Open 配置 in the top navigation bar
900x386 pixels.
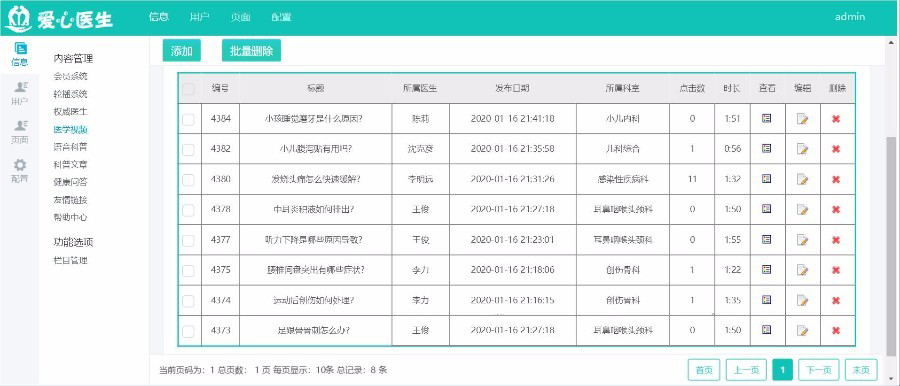pyautogui.click(x=281, y=17)
